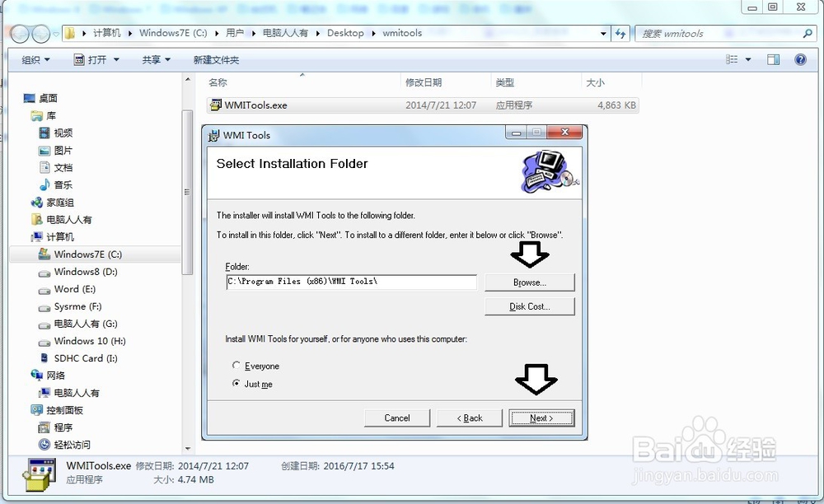824x504 pixels.
Task: Click Explorer forward navigation button
Action: (41, 34)
